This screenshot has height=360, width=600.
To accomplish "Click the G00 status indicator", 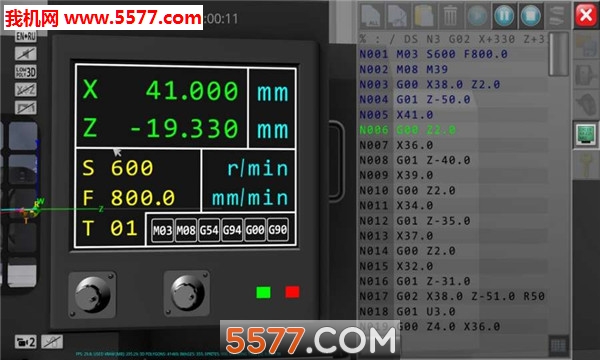I will (x=255, y=230).
